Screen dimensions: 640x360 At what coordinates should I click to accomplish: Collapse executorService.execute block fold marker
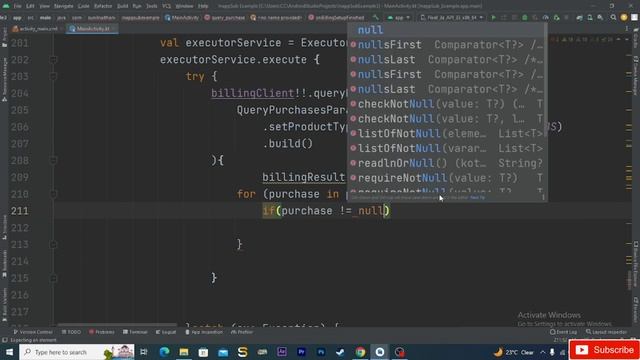(53, 60)
